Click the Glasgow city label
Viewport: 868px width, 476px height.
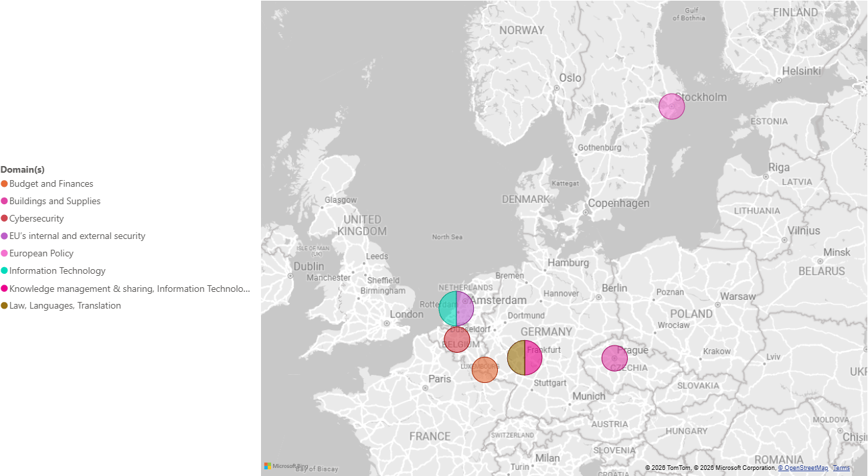pyautogui.click(x=341, y=200)
